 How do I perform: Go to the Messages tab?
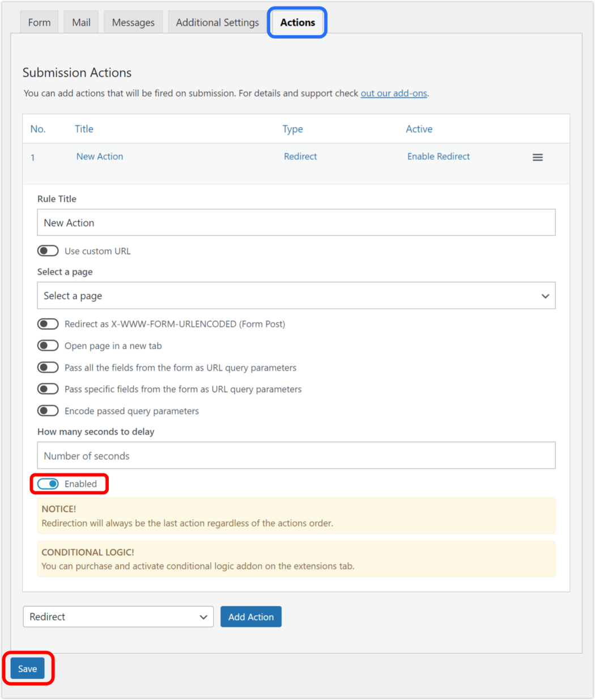coord(133,22)
